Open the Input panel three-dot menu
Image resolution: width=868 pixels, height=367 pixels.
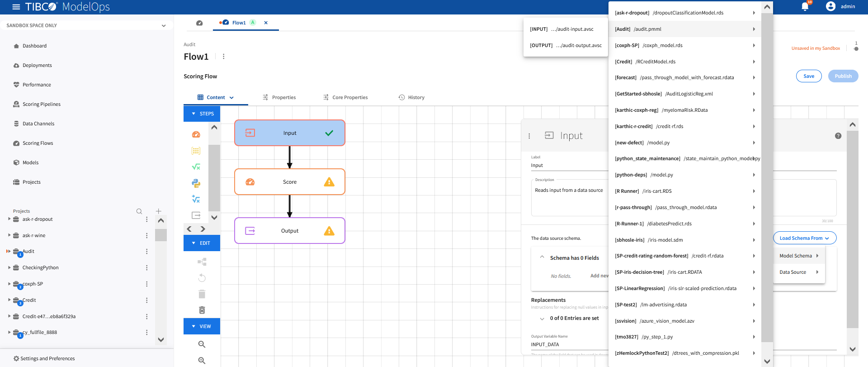coord(529,136)
